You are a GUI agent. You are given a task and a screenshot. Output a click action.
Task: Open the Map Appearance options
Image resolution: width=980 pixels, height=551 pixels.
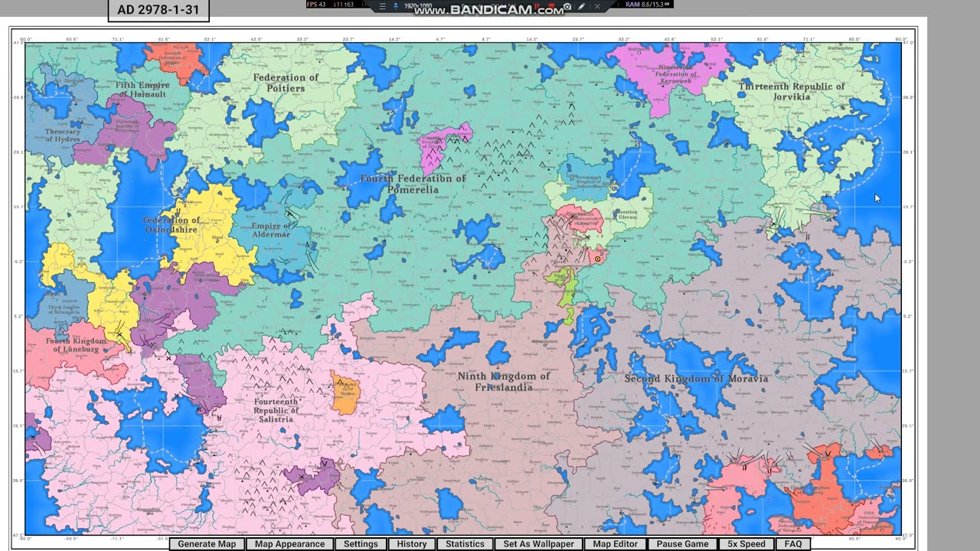coord(289,544)
